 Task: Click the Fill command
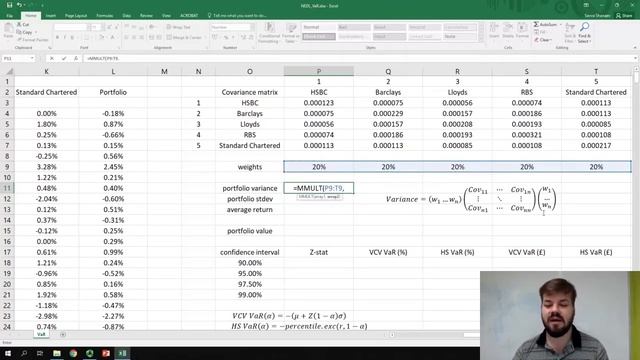540,32
